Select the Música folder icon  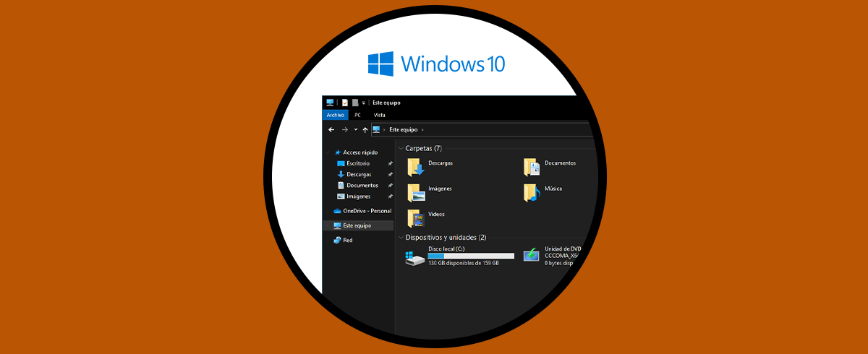click(532, 193)
